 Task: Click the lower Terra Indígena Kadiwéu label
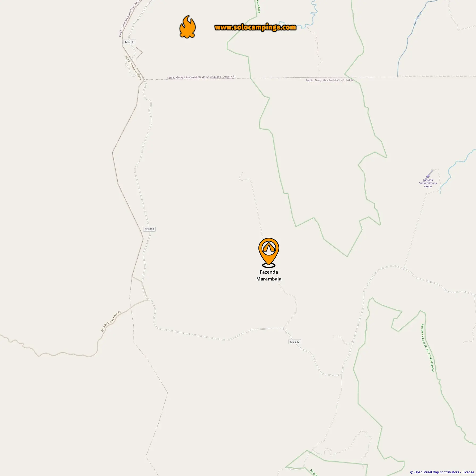point(111,321)
